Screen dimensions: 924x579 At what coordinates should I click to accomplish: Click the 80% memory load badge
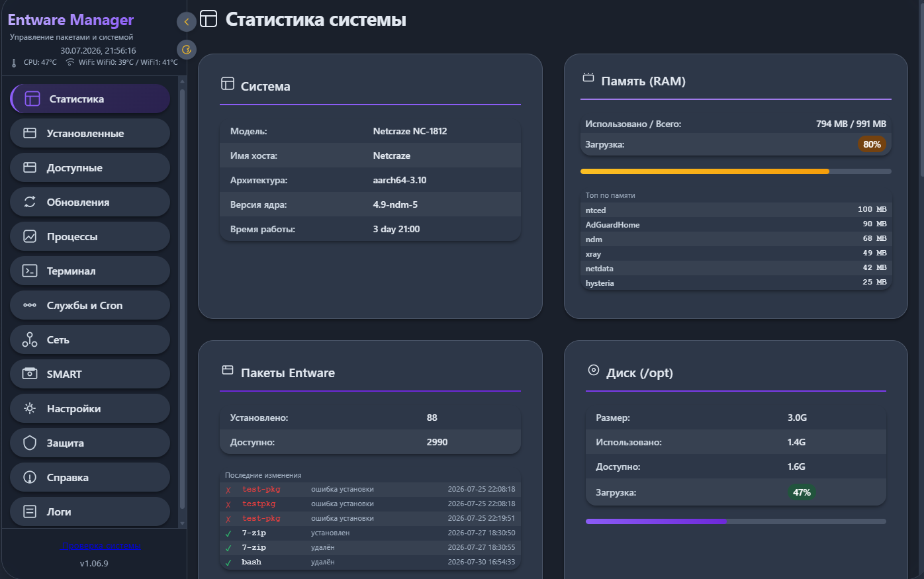pyautogui.click(x=872, y=144)
